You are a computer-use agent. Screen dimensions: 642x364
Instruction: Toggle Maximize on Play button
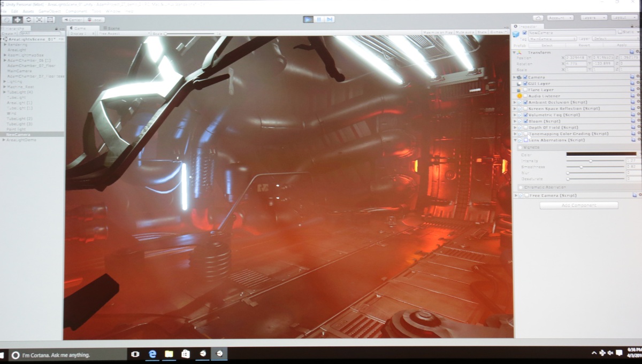point(438,33)
